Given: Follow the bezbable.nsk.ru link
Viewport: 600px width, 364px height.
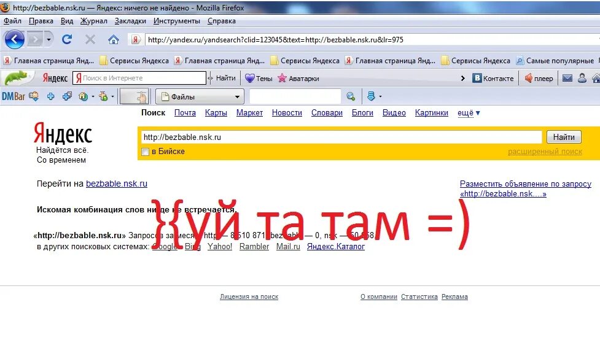Looking at the screenshot, I should click(x=117, y=184).
